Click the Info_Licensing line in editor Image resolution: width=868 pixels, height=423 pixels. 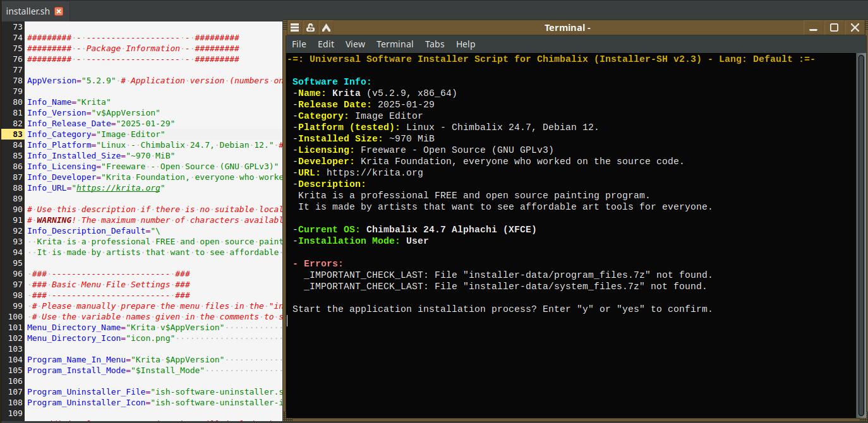pyautogui.click(x=153, y=167)
